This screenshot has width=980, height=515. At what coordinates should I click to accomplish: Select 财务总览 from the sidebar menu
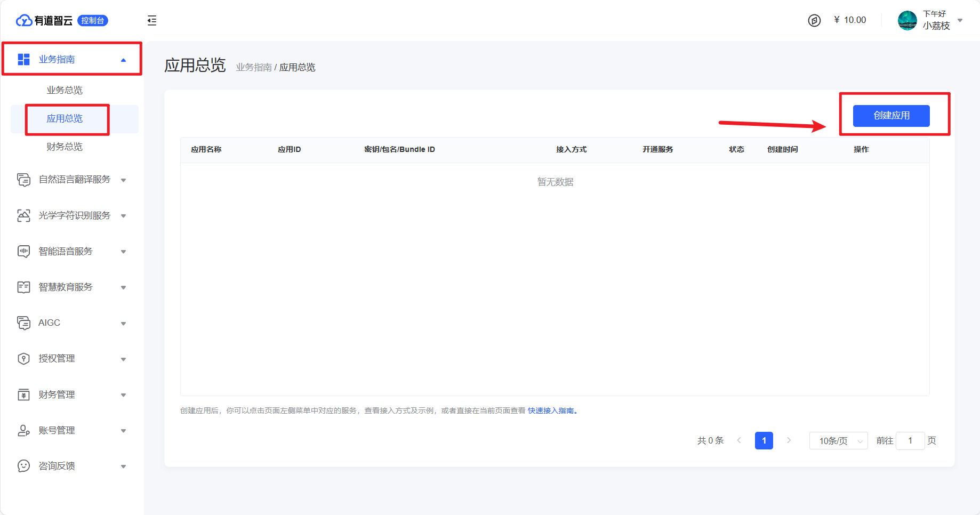(65, 147)
